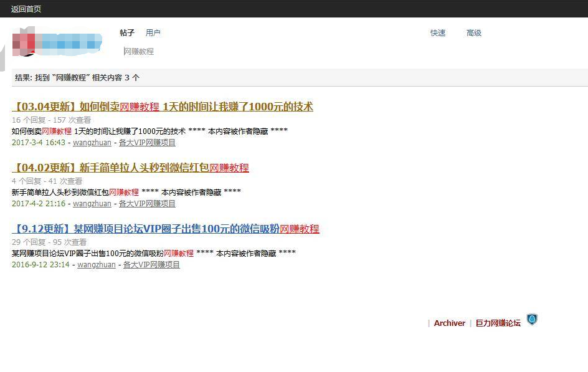Open 各大VIP网赚项目 forum under the 2017-4-2 post

pyautogui.click(x=147, y=204)
